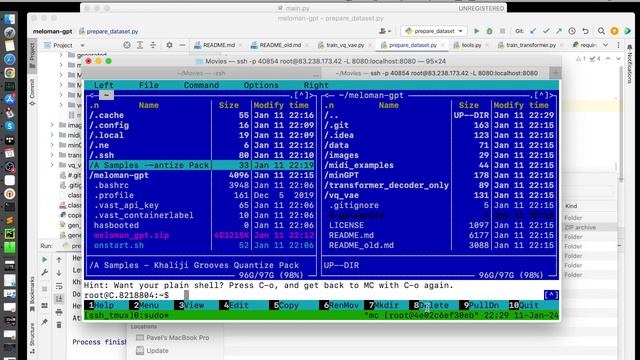Click the Stop process icon in the toolbar
The height and width of the screenshot is (360, 640).
click(502, 31)
